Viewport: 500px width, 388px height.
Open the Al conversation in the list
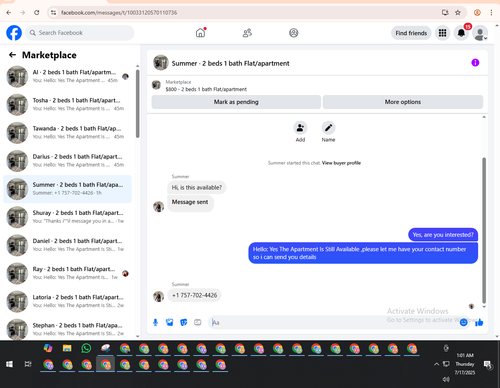pos(68,76)
